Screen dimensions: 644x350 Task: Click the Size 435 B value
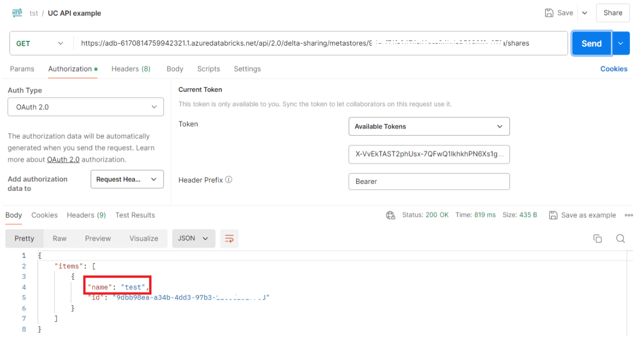(x=527, y=215)
